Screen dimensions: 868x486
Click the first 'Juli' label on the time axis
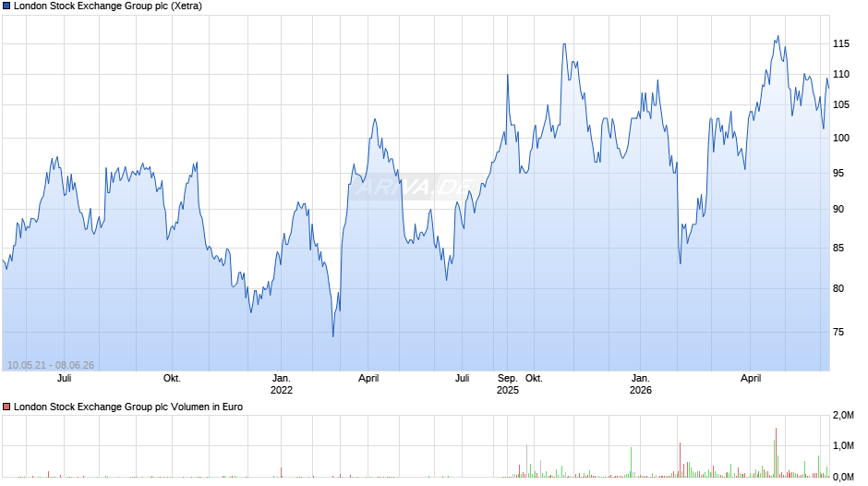[65, 379]
